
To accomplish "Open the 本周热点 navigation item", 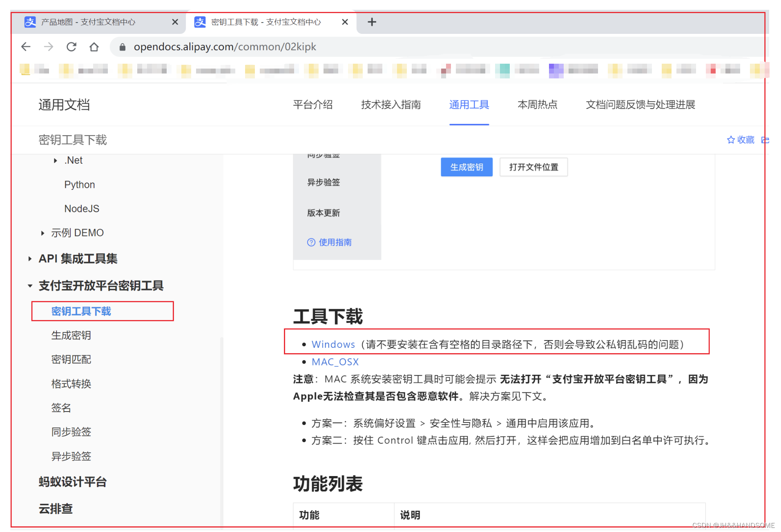I will [537, 105].
